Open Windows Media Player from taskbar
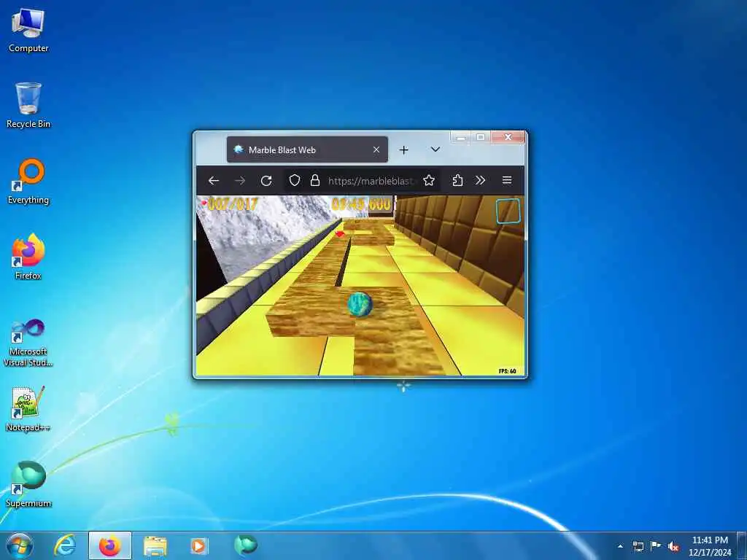The height and width of the screenshot is (560, 747). coord(198,545)
